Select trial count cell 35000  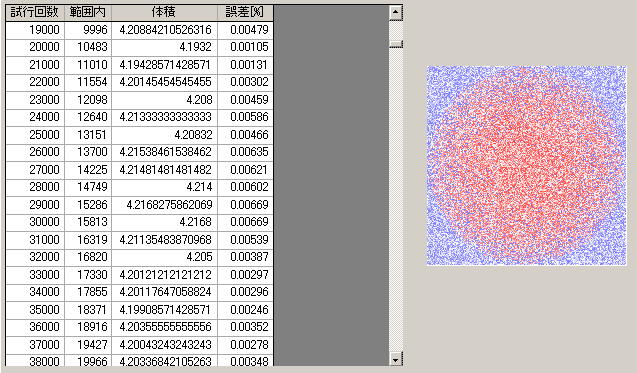click(x=35, y=310)
